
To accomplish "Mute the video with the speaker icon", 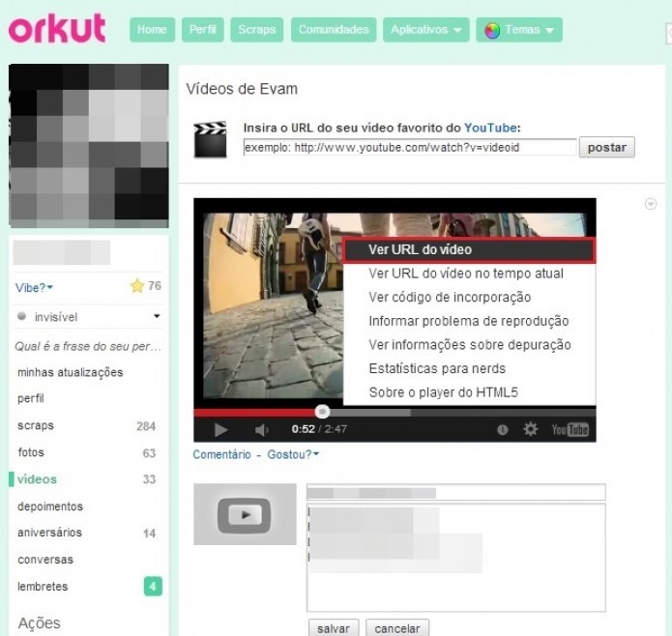I will (261, 429).
